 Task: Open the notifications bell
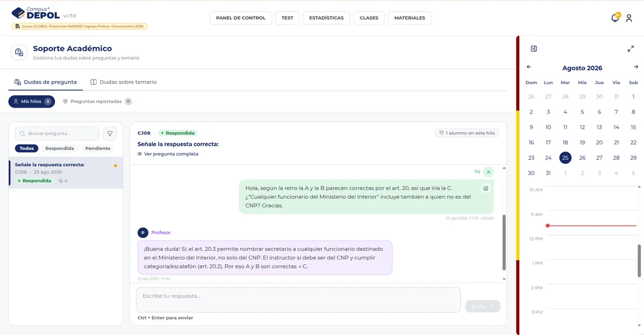click(x=615, y=18)
